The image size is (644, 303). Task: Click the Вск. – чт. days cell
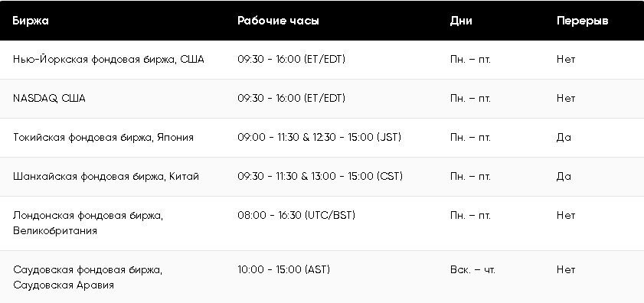click(472, 270)
